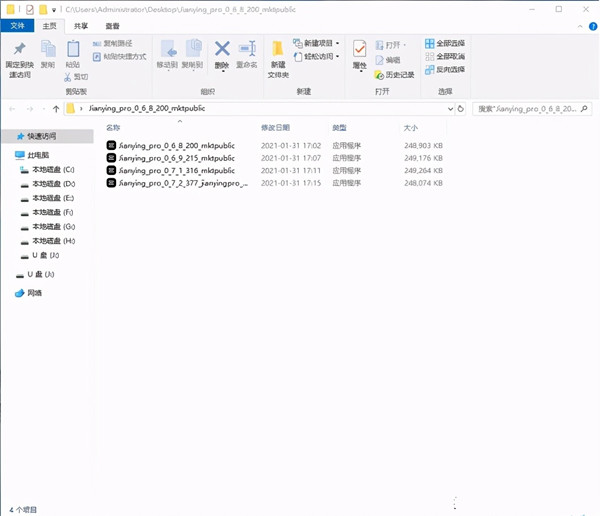Sort files by Size (大小) column header

411,129
